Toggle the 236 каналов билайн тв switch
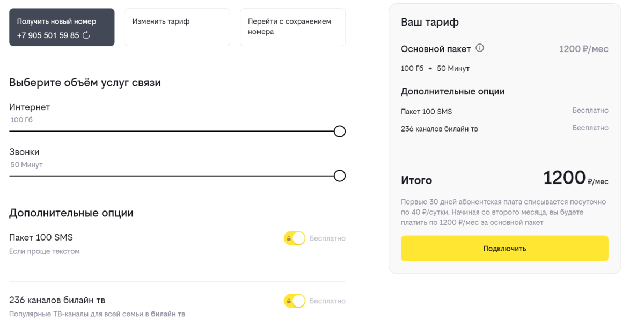This screenshot has height=335, width=644. 295,301
